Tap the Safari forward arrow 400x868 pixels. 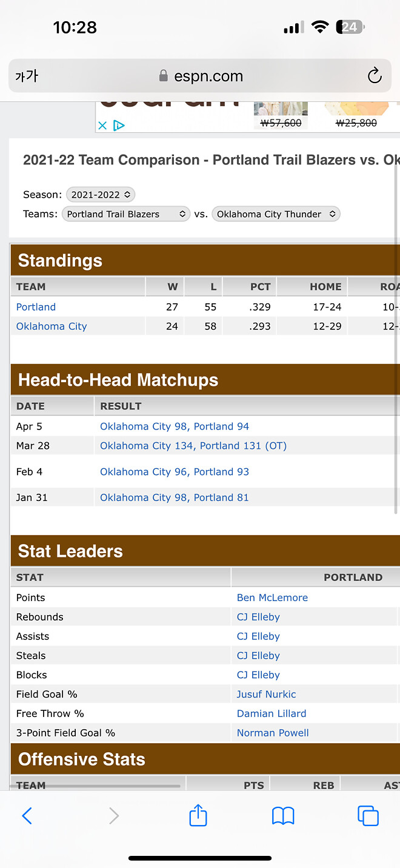[x=113, y=816]
